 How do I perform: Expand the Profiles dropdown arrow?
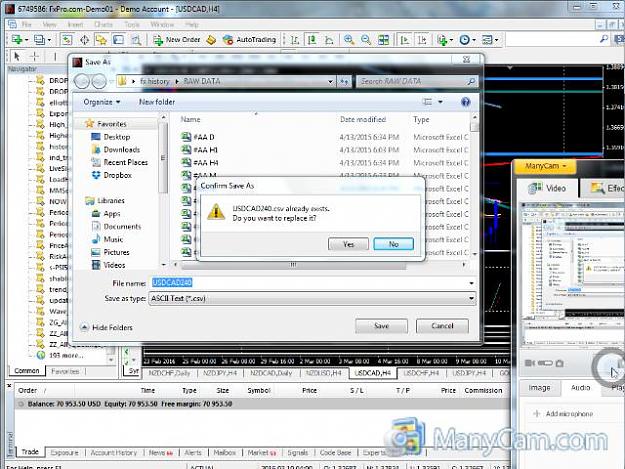pyautogui.click(x=49, y=40)
